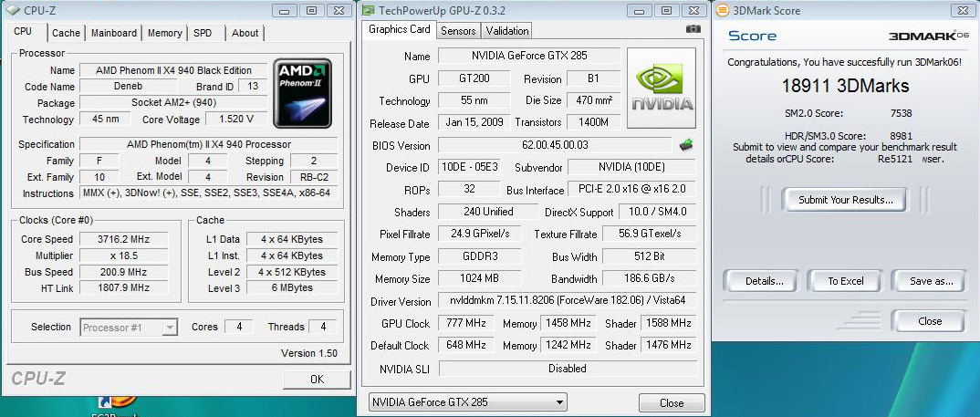Viewport: 980px width, 417px height.
Task: Switch to the SPD tab in CPU-Z
Action: pyautogui.click(x=203, y=33)
